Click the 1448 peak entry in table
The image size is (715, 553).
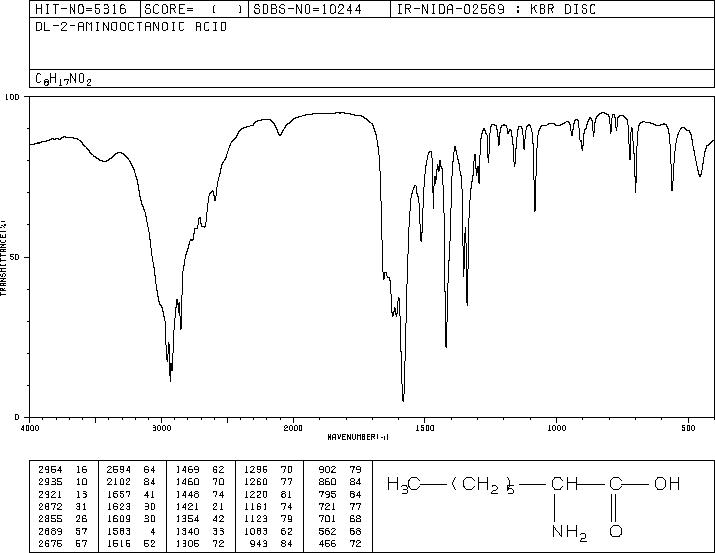pos(200,494)
